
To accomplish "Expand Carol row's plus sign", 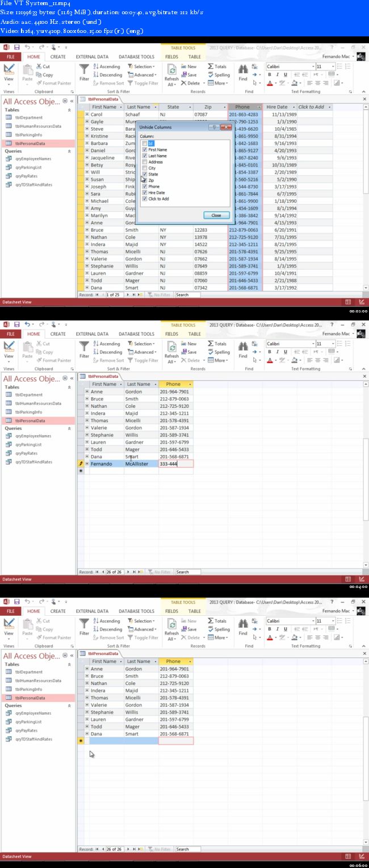I will click(87, 114).
